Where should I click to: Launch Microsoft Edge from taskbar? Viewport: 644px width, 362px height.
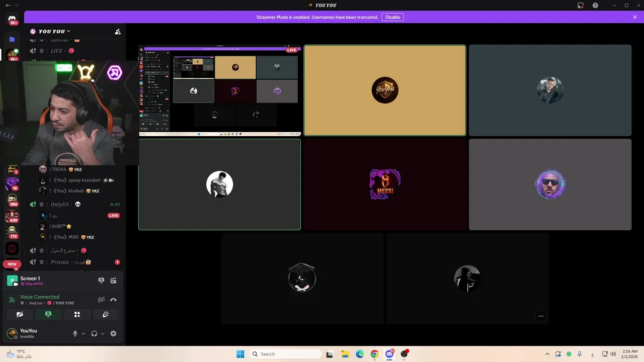pyautogui.click(x=360, y=354)
